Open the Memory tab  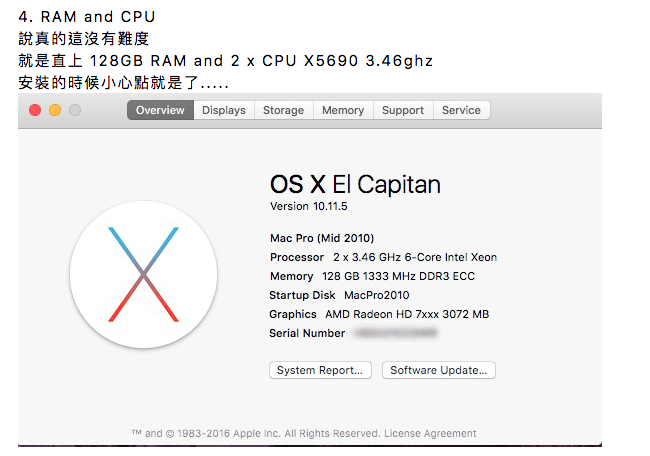coord(343,110)
